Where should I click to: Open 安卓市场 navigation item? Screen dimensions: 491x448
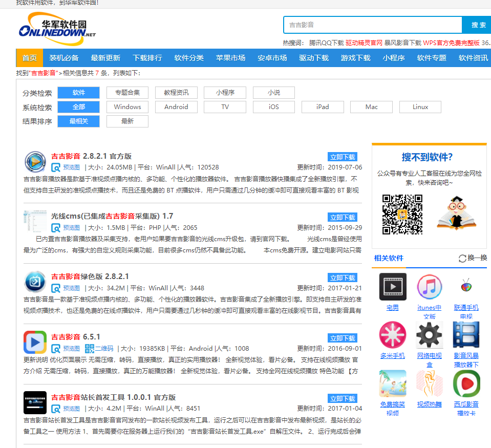pyautogui.click(x=272, y=58)
